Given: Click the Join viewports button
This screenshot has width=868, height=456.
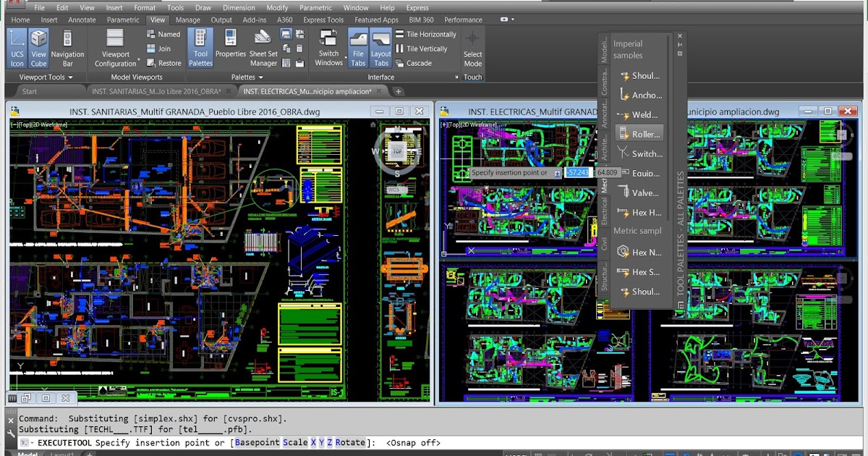Looking at the screenshot, I should pyautogui.click(x=159, y=48).
